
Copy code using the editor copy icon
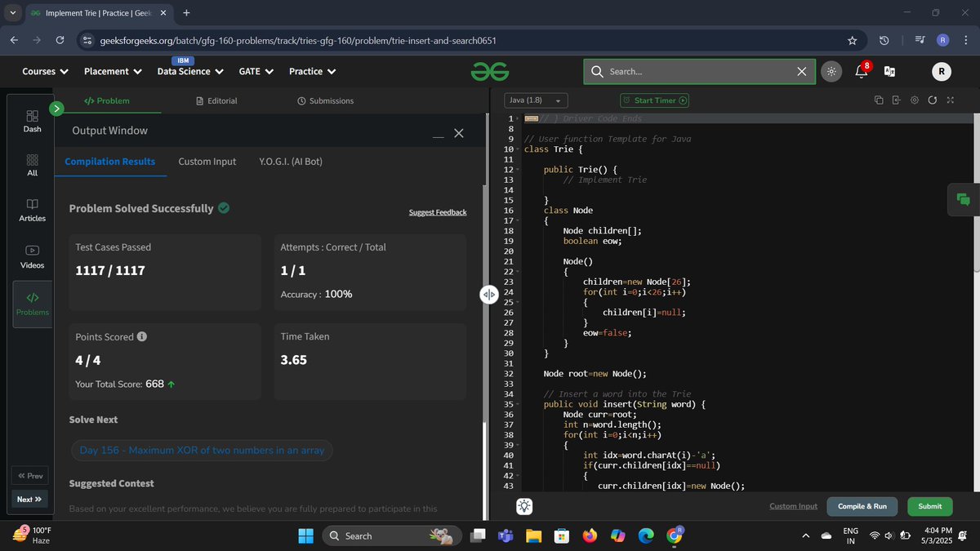tap(879, 100)
